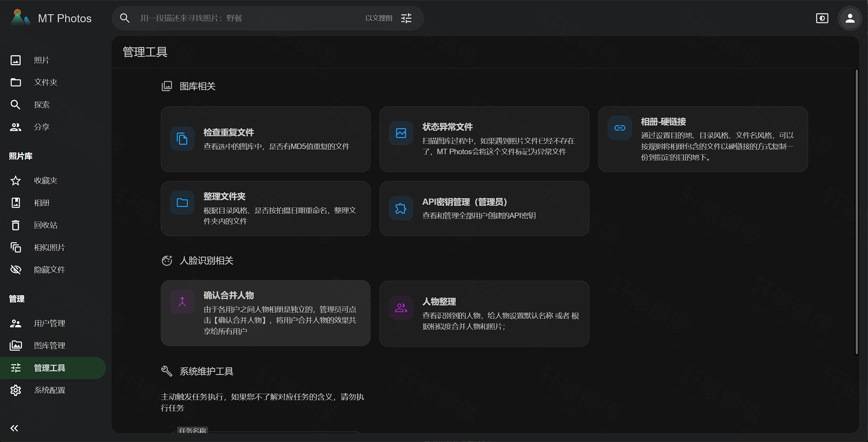
Task: Open 回收站 trash
Action: tap(53, 225)
